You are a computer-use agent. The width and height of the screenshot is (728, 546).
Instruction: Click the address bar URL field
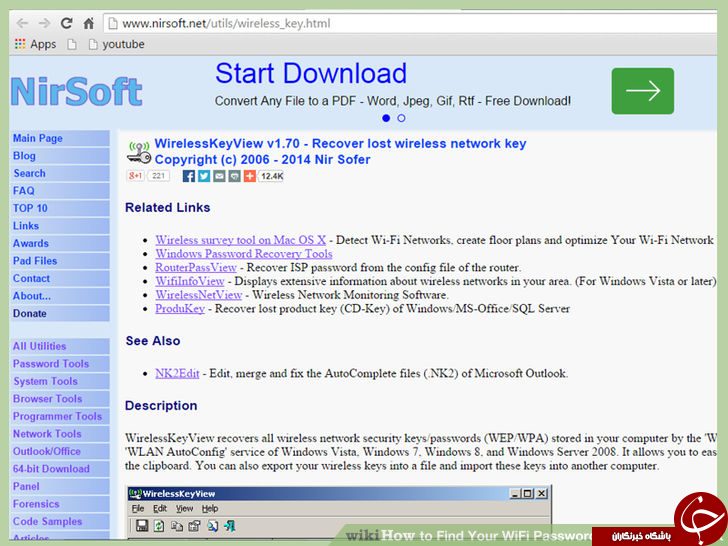click(410, 23)
